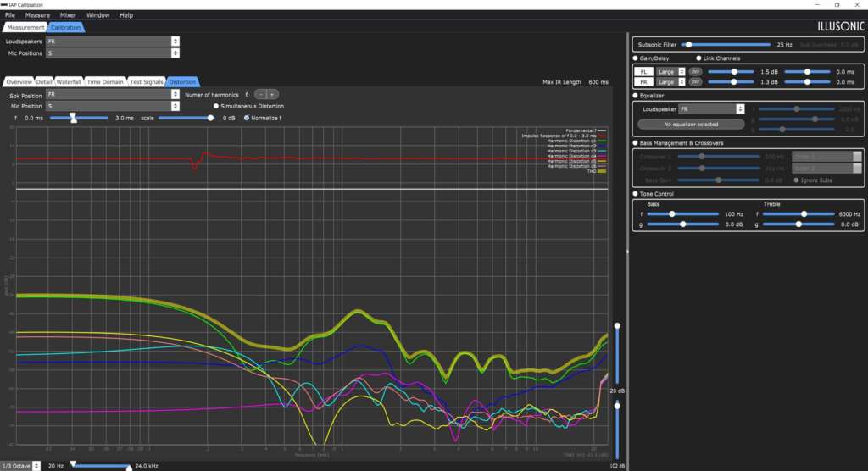Viewport: 868px width, 471px height.
Task: Decrease number of harmonics with minus button
Action: [x=261, y=95]
